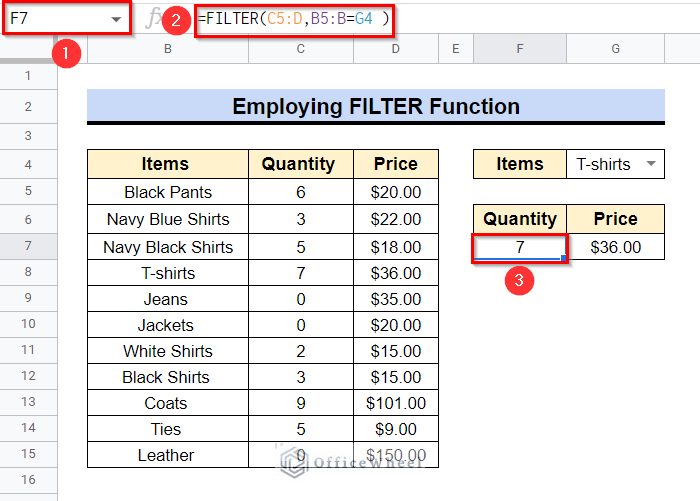Click the fill handle of cell F7
Viewport: 700px width, 501px height.
click(x=564, y=259)
